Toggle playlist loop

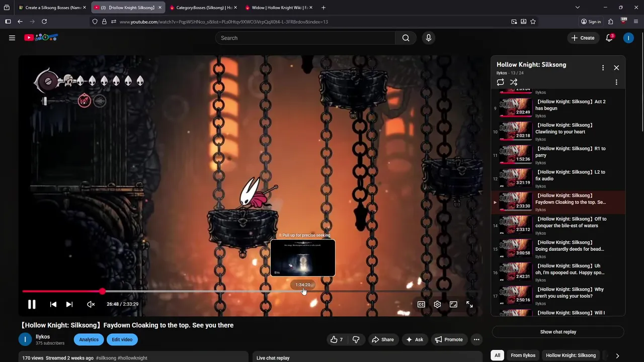point(500,82)
